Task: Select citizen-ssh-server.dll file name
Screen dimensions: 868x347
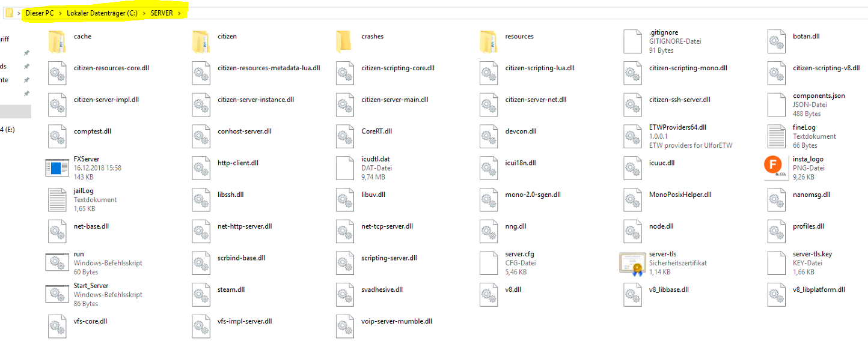Action: coord(680,100)
